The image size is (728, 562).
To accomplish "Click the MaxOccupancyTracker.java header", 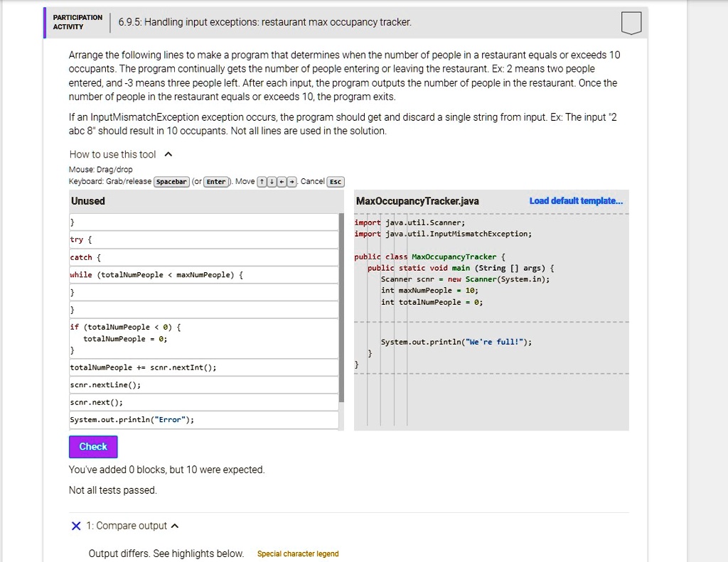I will coord(418,200).
